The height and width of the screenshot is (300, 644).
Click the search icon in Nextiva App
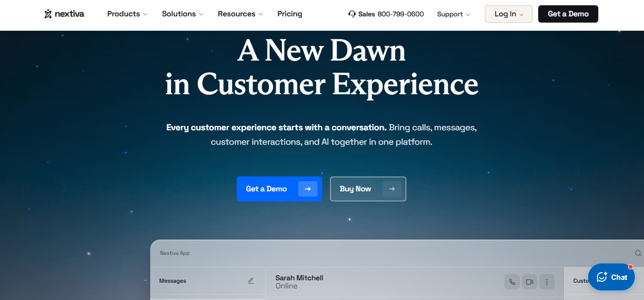coord(638,253)
